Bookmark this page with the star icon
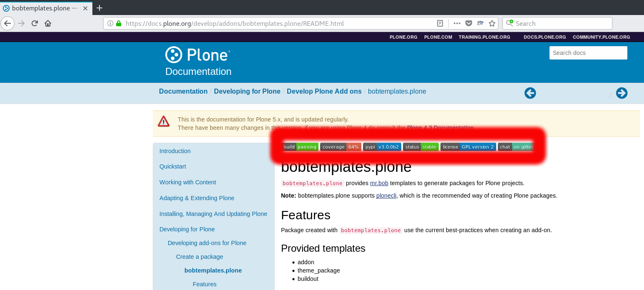The image size is (644, 290). click(492, 23)
